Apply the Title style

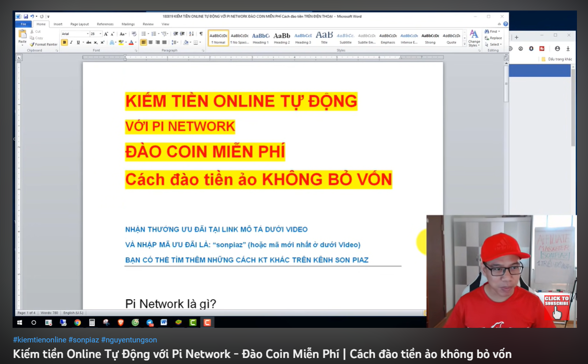[x=324, y=38]
